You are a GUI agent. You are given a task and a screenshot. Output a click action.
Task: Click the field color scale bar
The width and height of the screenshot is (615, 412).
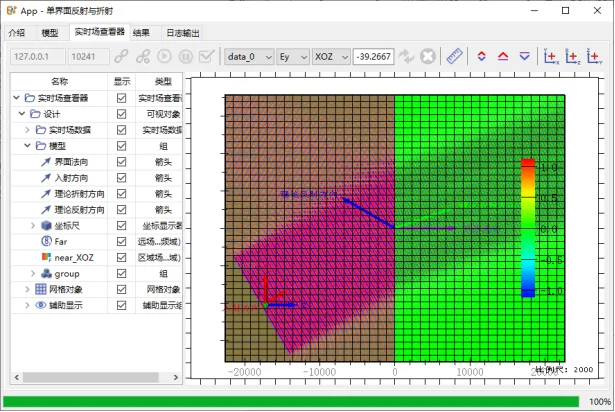pos(528,228)
